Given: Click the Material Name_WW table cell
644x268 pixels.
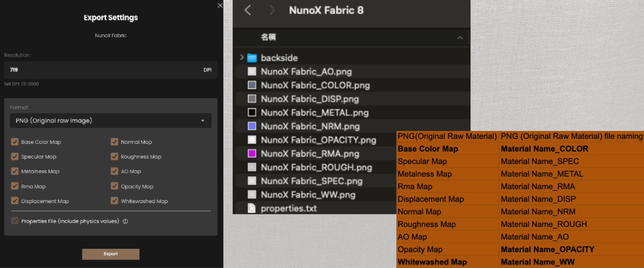Looking at the screenshot, I should pos(571,262).
